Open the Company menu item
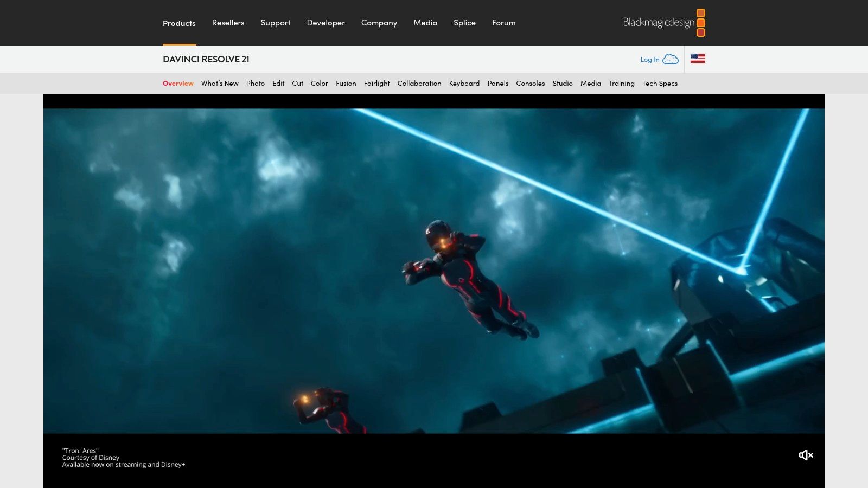The width and height of the screenshot is (868, 488). click(x=379, y=23)
